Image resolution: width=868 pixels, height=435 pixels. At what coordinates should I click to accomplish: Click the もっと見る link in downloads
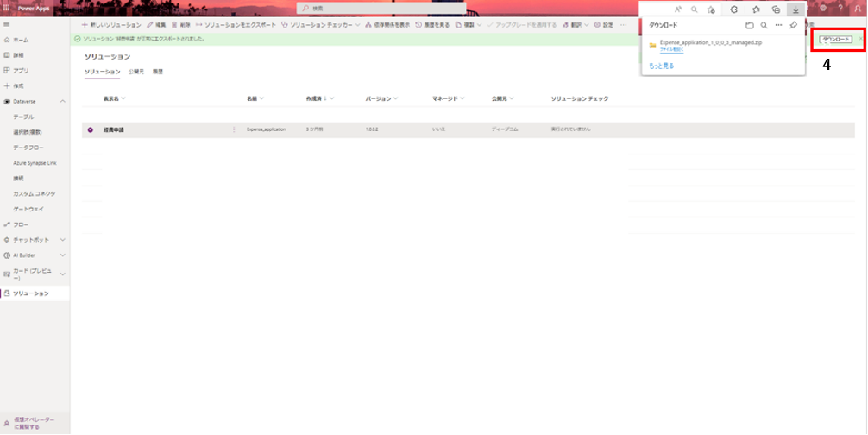tap(661, 66)
